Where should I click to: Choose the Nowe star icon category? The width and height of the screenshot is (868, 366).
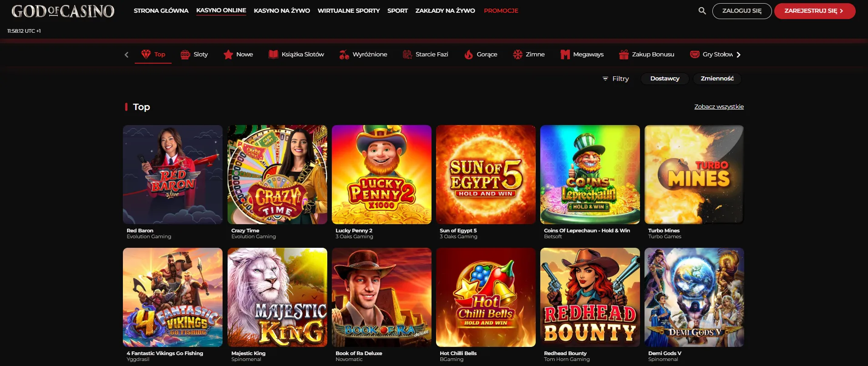(x=228, y=55)
